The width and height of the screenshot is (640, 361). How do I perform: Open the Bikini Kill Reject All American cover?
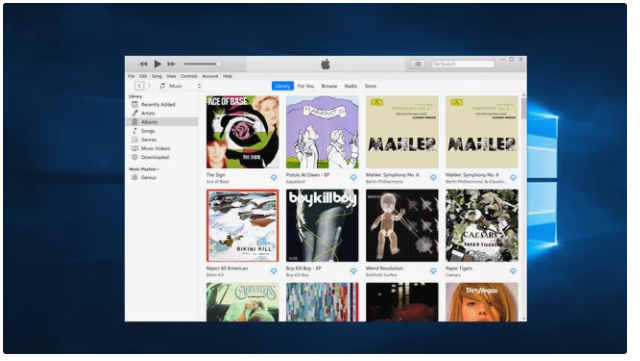click(242, 225)
